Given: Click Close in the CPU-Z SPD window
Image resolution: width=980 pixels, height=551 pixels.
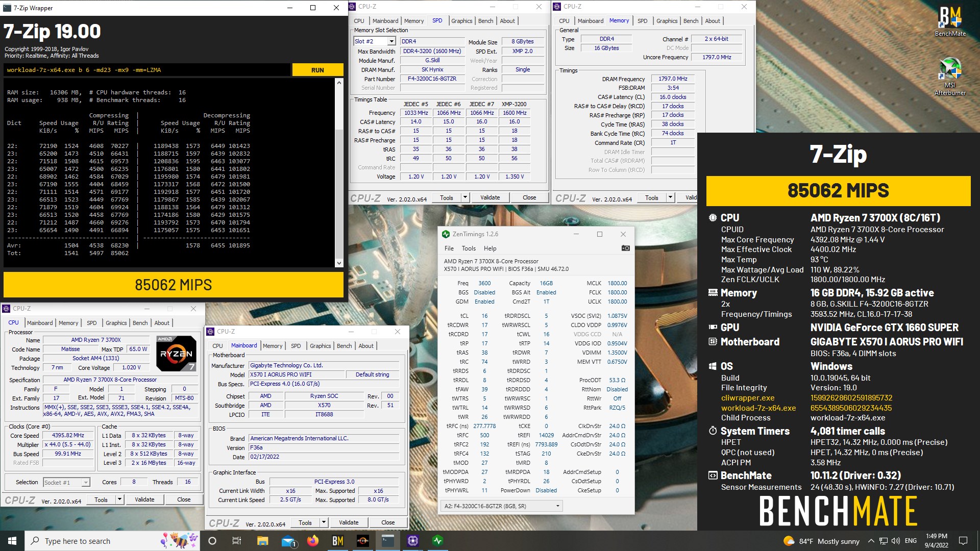Looking at the screenshot, I should pyautogui.click(x=529, y=197).
